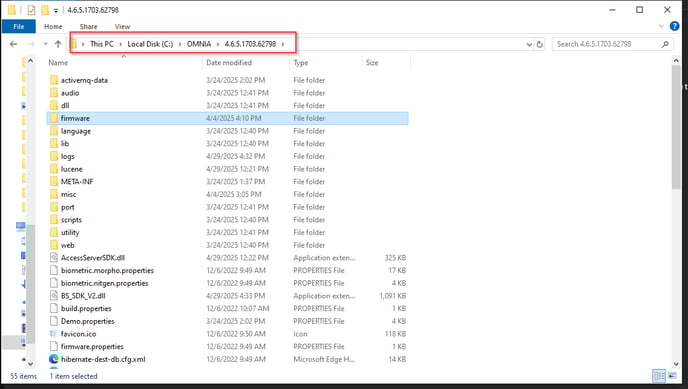Open Explorer Help question mark icon
688x389 pixels.
pos(674,26)
